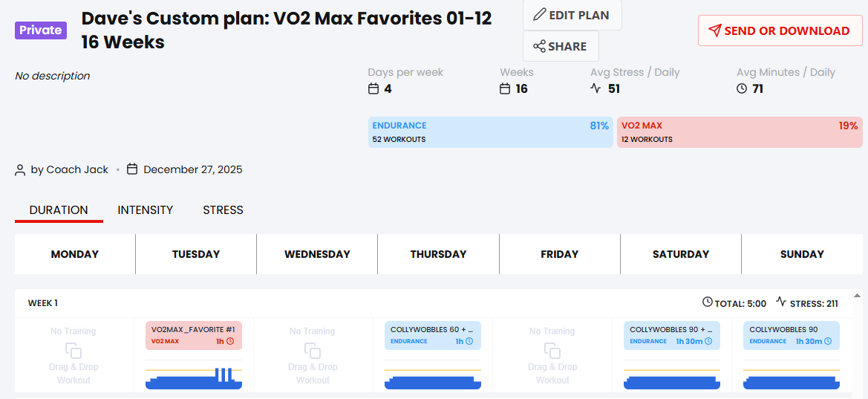
Task: Click the calendar icon next to December 27, 2025
Action: 132,169
